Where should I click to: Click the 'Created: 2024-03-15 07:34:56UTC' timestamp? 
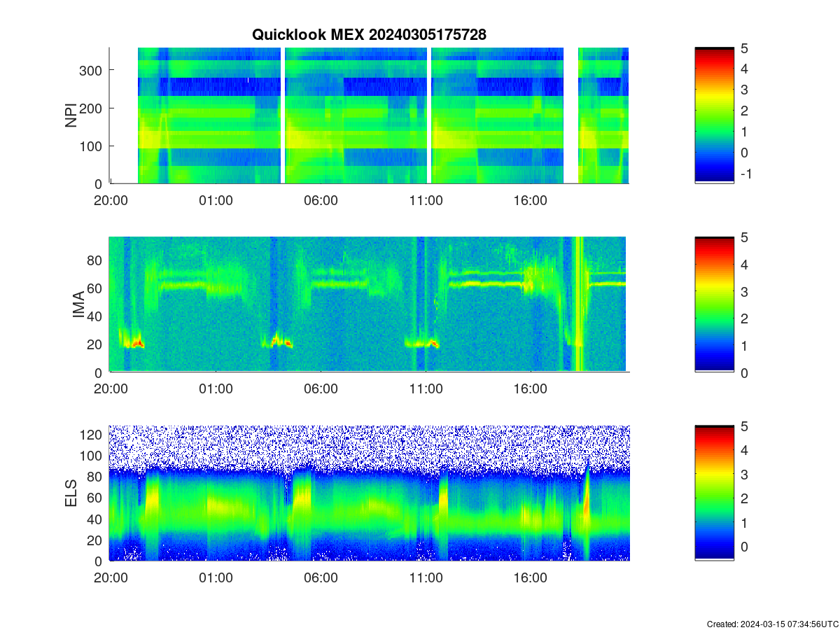coord(771,624)
